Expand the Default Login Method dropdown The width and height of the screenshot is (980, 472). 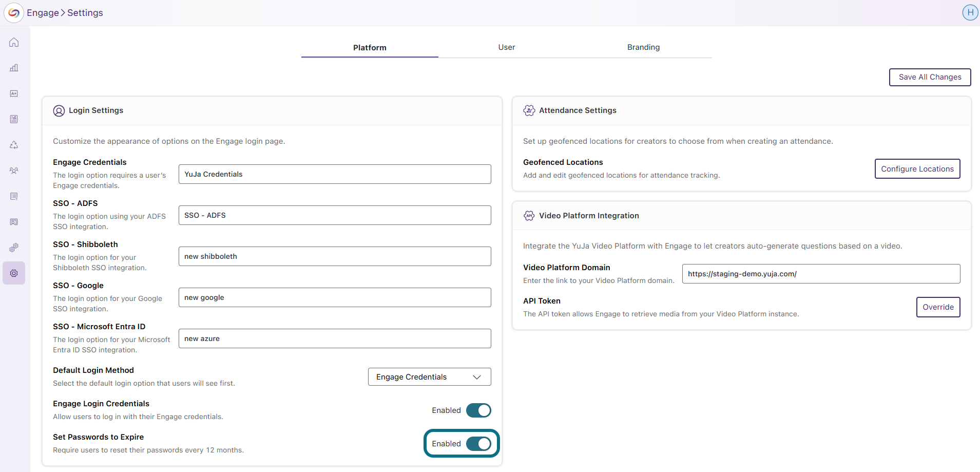(429, 377)
